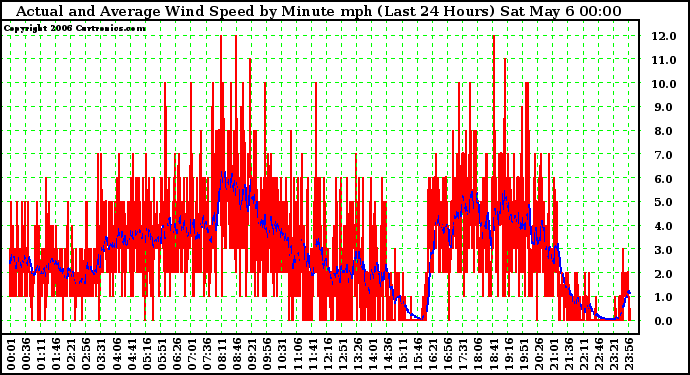Click the Copyright 2006 Cartronics.com text
Screen dimensions: 690x375
coord(75,29)
